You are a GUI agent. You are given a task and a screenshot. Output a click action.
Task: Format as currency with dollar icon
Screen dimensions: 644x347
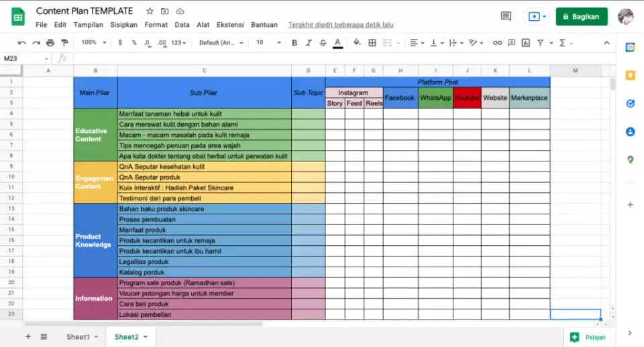click(x=120, y=43)
